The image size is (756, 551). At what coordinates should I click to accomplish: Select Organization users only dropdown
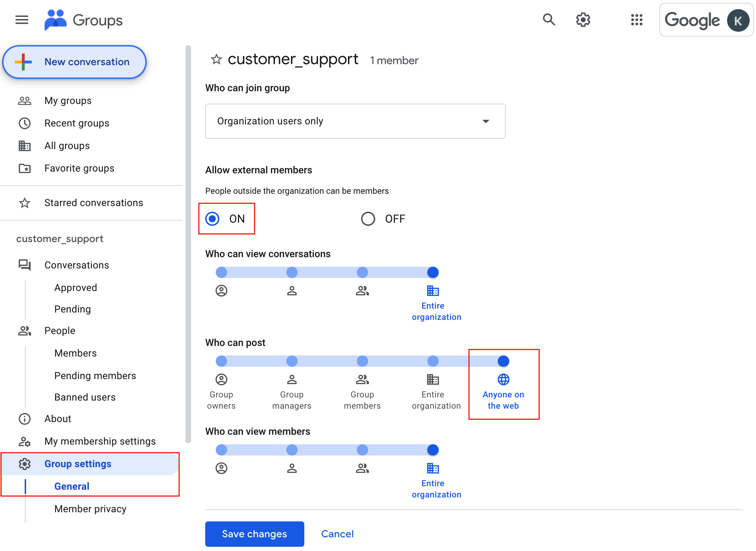click(355, 121)
